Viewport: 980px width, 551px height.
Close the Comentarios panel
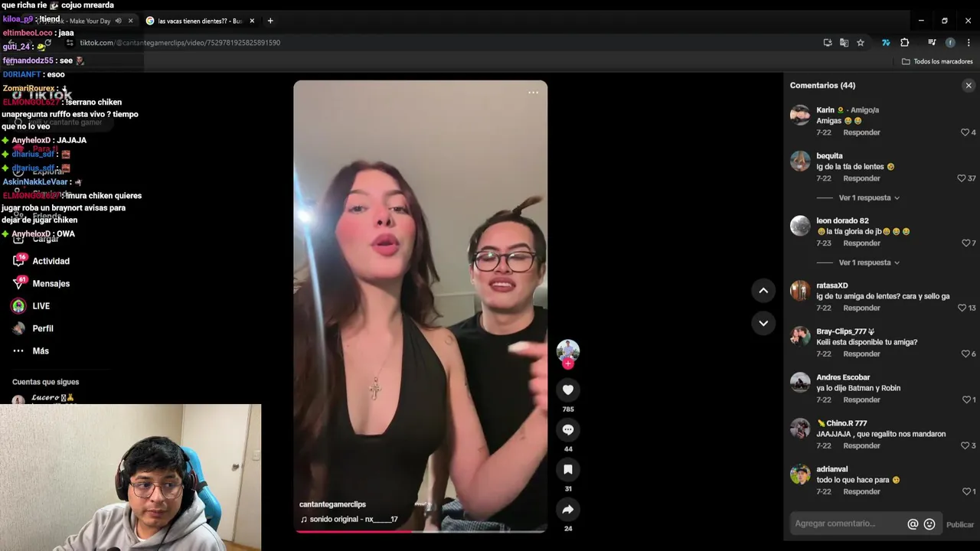tap(969, 86)
